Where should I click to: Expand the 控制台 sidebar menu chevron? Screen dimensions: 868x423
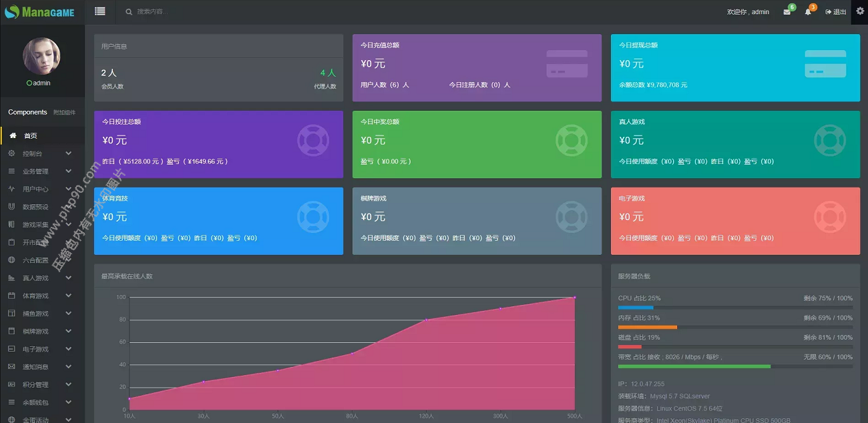click(69, 153)
